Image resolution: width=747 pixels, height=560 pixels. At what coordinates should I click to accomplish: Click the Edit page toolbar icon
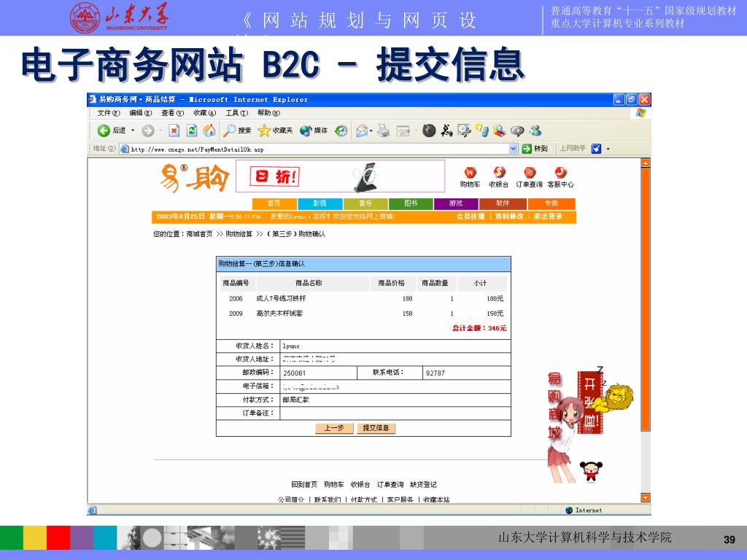pyautogui.click(x=403, y=131)
